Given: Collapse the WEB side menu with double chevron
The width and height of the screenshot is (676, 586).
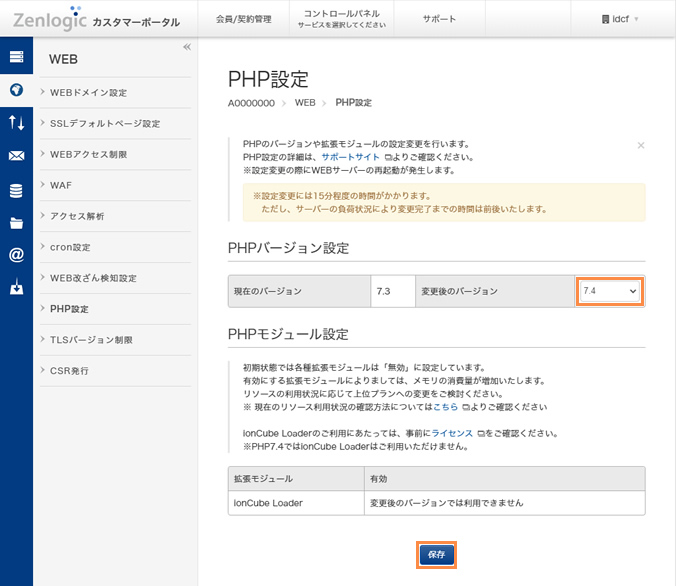Looking at the screenshot, I should pos(187,47).
